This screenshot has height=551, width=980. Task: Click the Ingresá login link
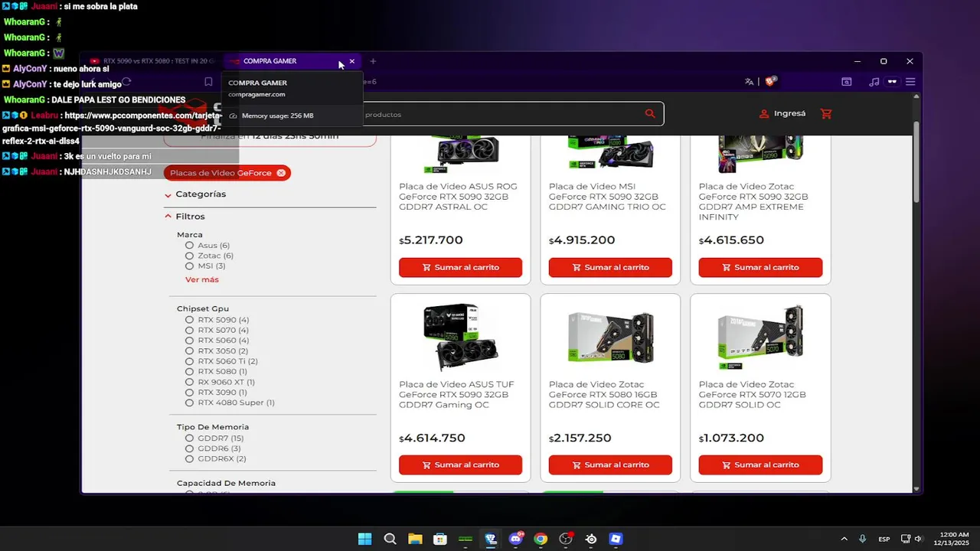tap(789, 113)
